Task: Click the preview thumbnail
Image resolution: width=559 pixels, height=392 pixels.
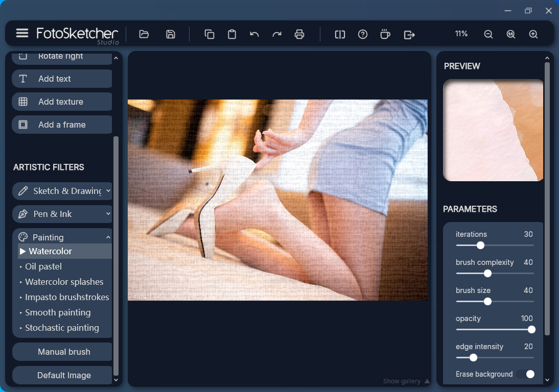Action: 493,130
